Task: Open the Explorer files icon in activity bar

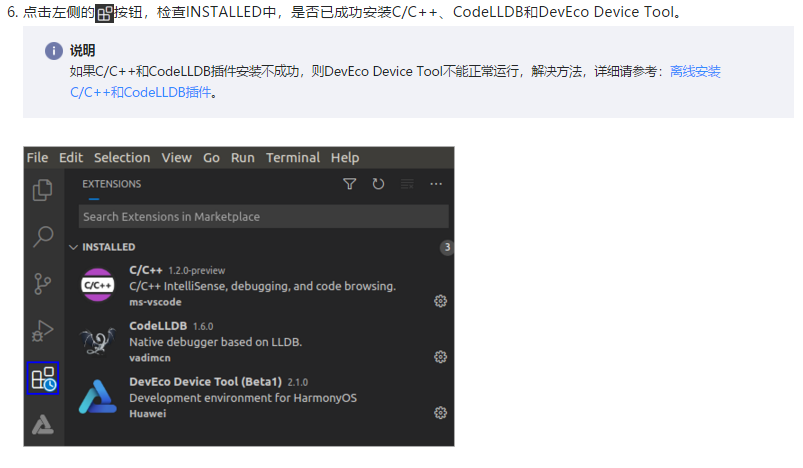Action: 43,190
